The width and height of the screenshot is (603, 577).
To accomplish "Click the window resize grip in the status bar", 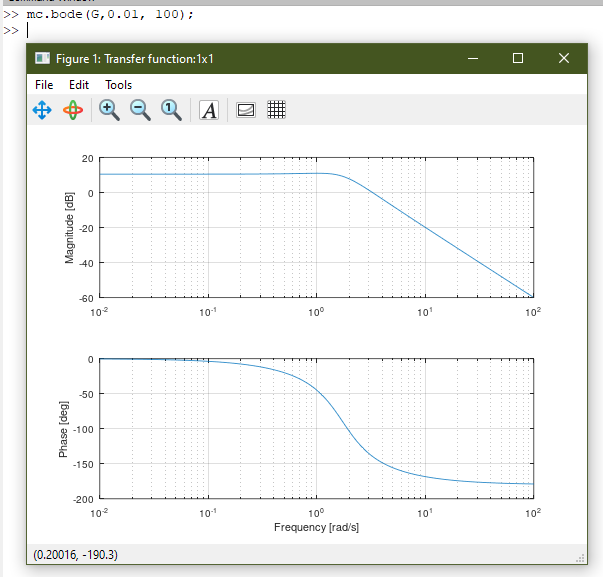I will [580, 558].
